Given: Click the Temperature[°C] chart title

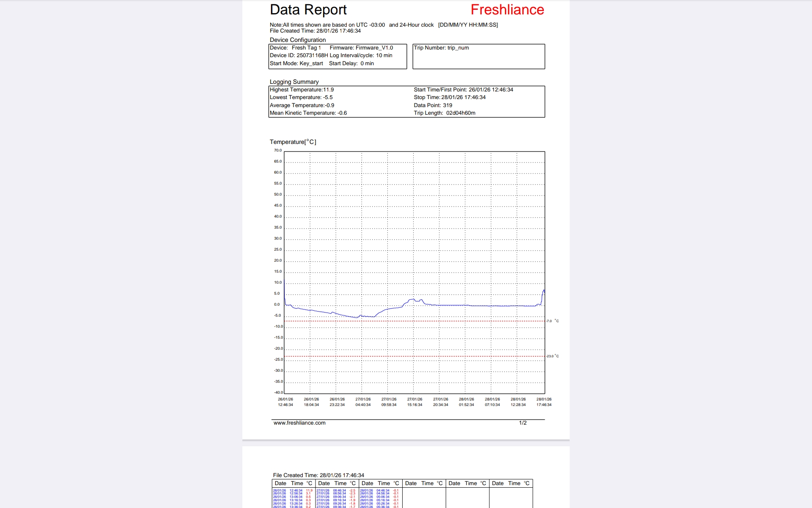Looking at the screenshot, I should (x=293, y=142).
